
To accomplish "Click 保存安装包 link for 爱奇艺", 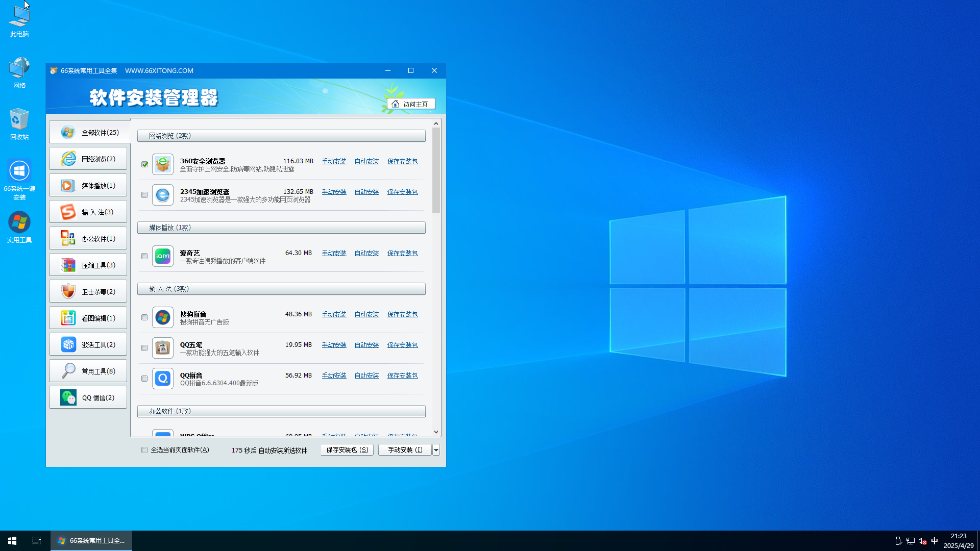I will (x=402, y=253).
